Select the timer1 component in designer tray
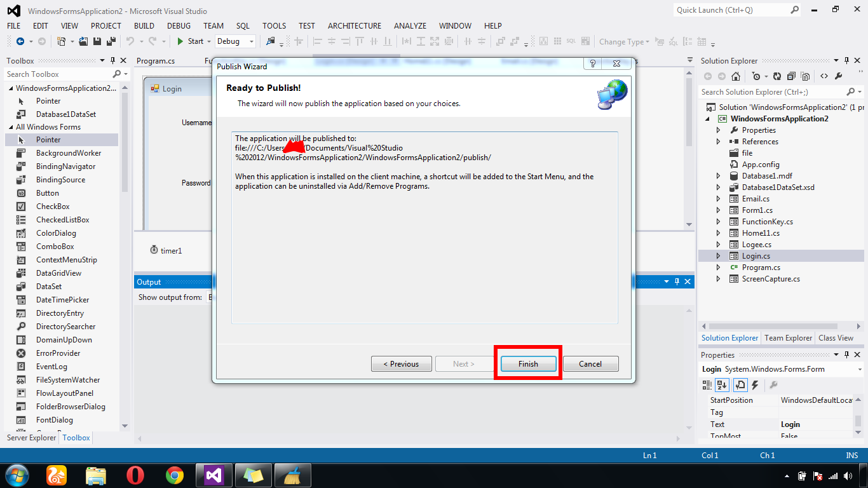Image resolution: width=868 pixels, height=488 pixels. click(x=166, y=250)
